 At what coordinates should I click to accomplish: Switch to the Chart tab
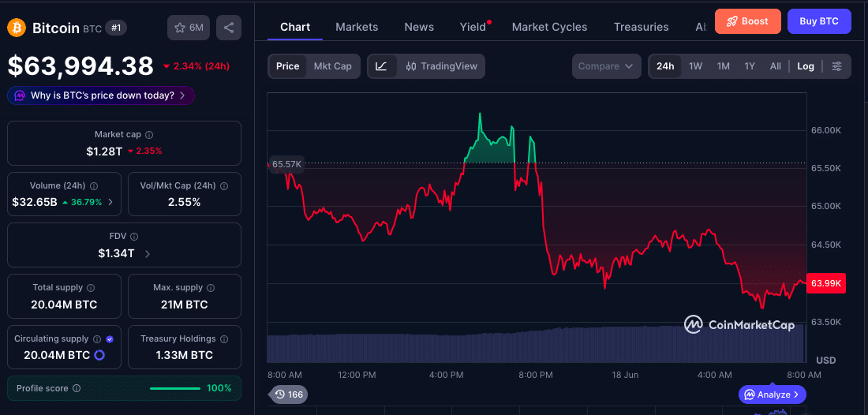pos(295,27)
